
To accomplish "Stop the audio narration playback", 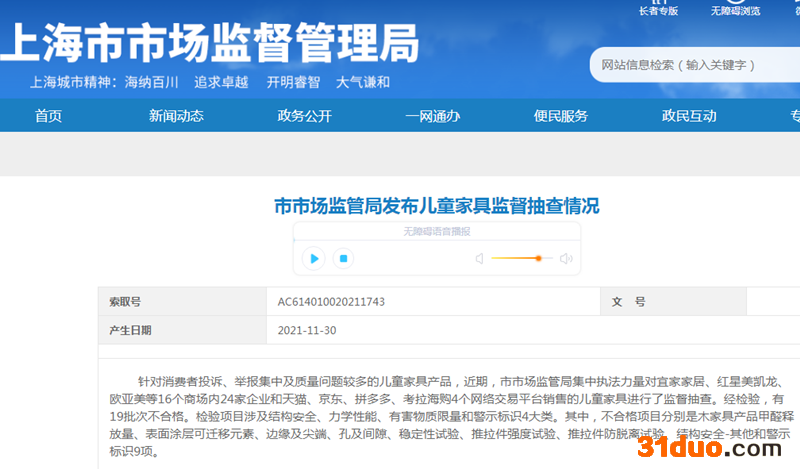I will pos(343,259).
